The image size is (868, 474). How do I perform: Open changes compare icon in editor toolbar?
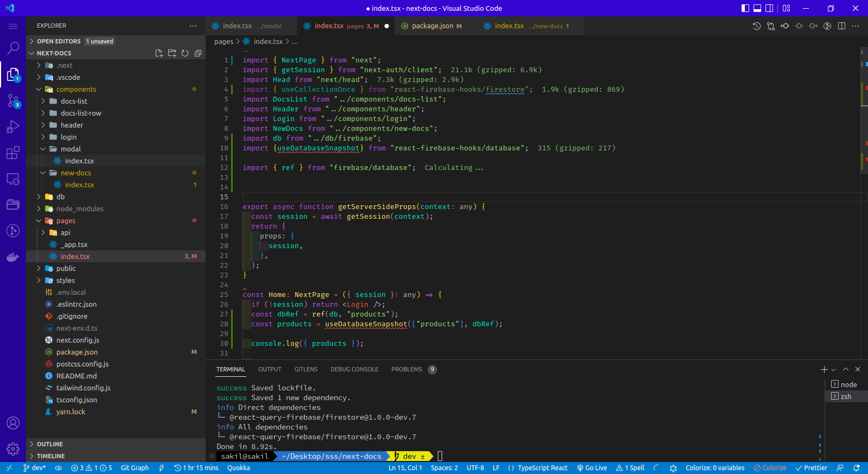(771, 26)
